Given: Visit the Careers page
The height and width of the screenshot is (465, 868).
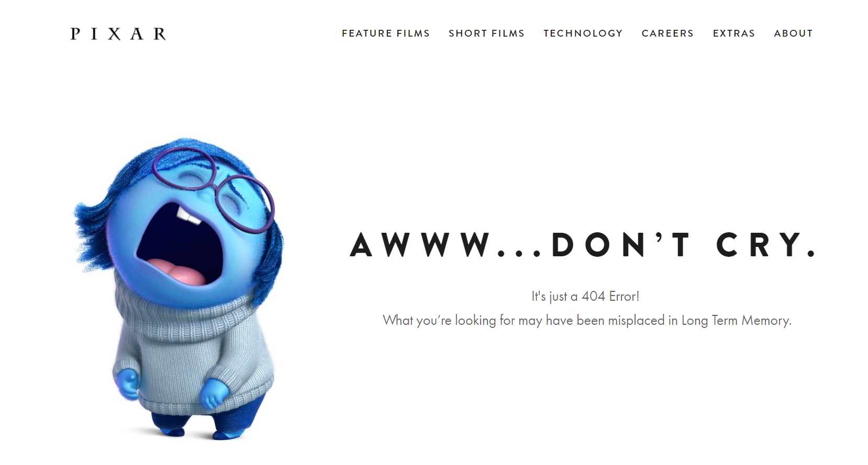Looking at the screenshot, I should coord(667,33).
